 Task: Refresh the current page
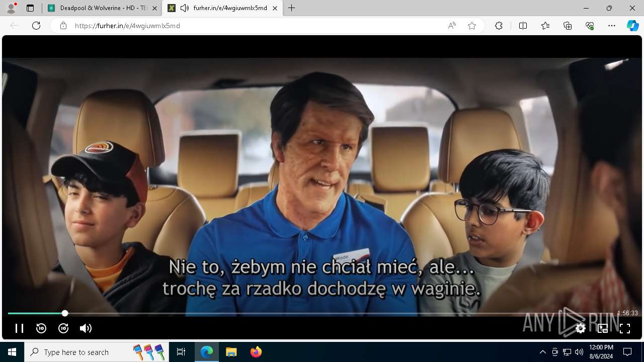tap(36, 26)
